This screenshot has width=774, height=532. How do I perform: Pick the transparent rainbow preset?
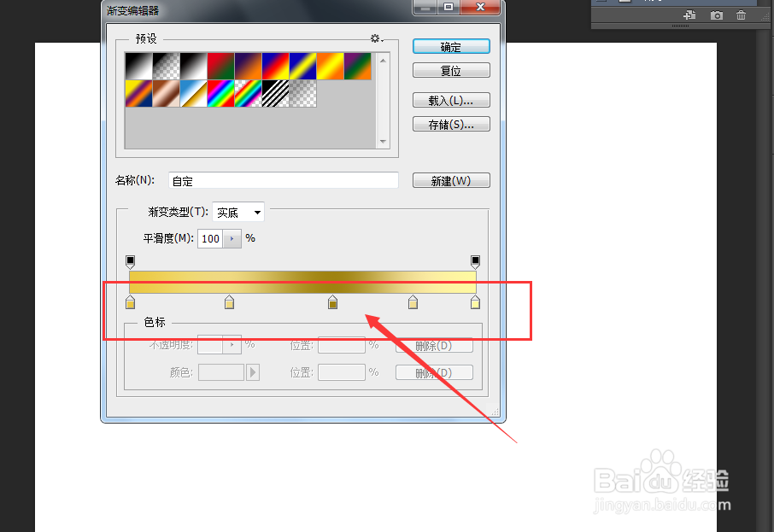(249, 93)
